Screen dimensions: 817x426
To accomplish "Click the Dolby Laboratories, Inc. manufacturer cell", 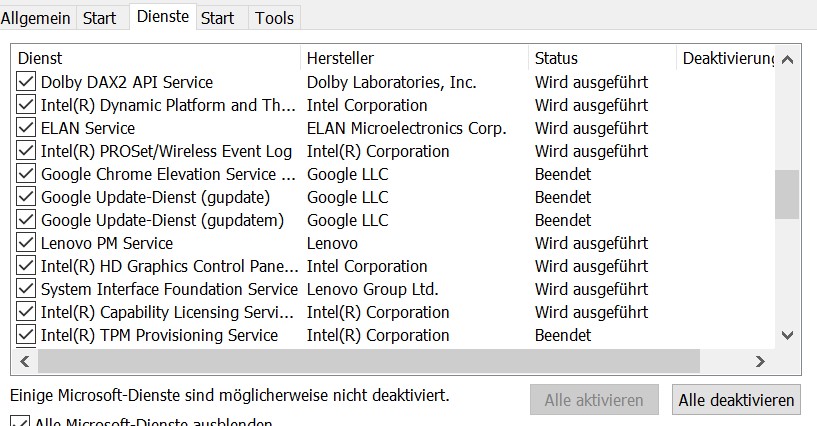I will [x=391, y=82].
